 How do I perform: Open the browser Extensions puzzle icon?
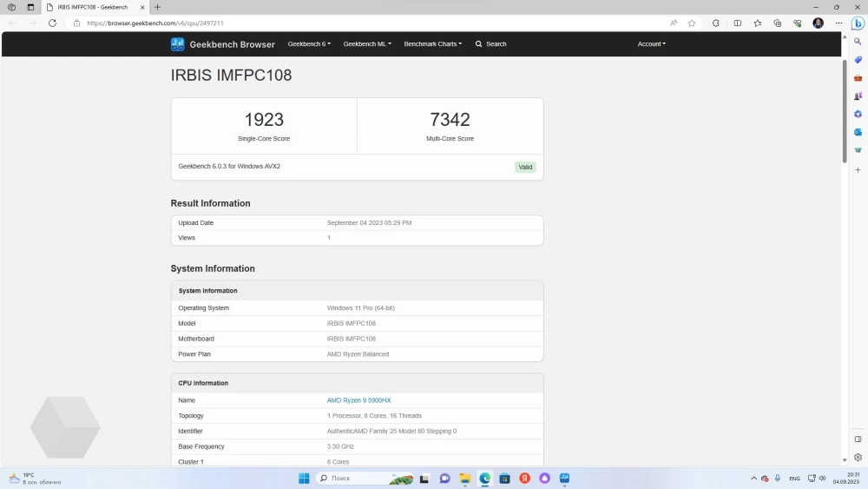coord(714,23)
